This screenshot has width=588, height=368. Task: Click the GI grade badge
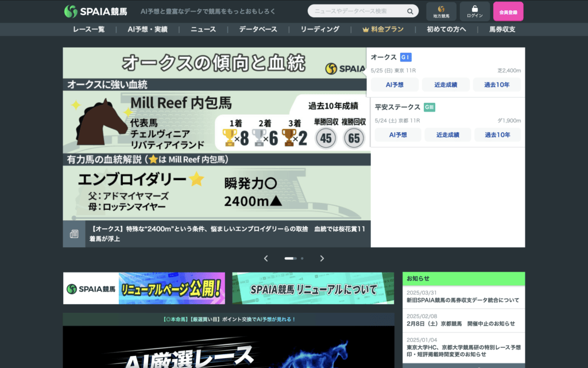pos(406,57)
